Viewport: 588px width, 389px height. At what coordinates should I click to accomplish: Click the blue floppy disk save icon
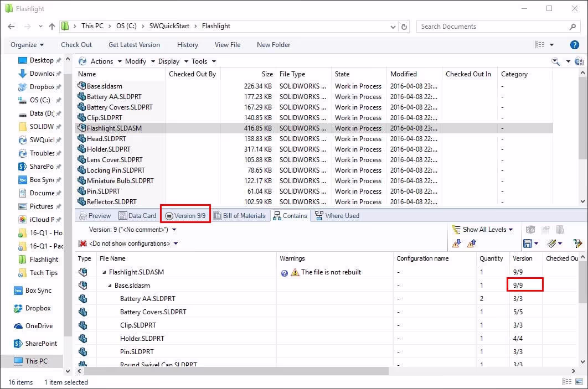(527, 243)
